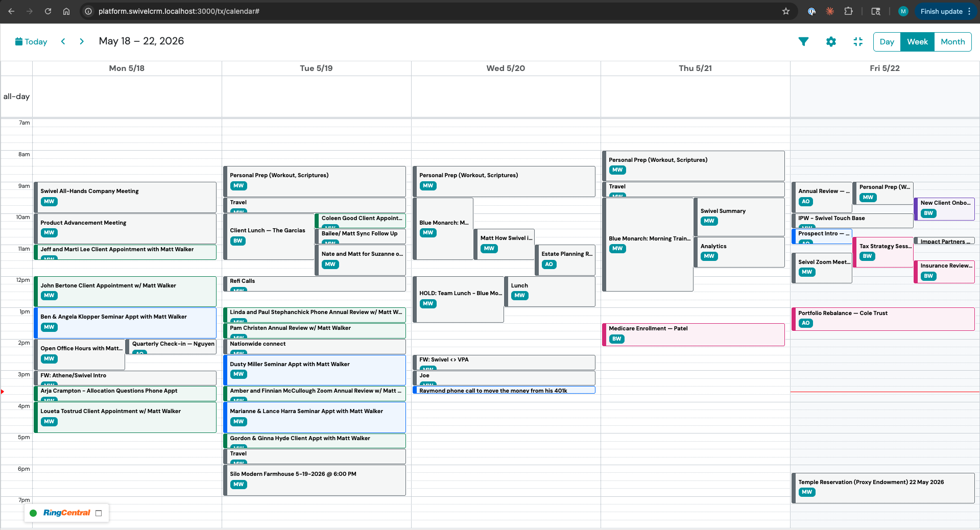Open Loueta Tostrud Client Appointment event
The width and height of the screenshot is (980, 530).
[125, 417]
